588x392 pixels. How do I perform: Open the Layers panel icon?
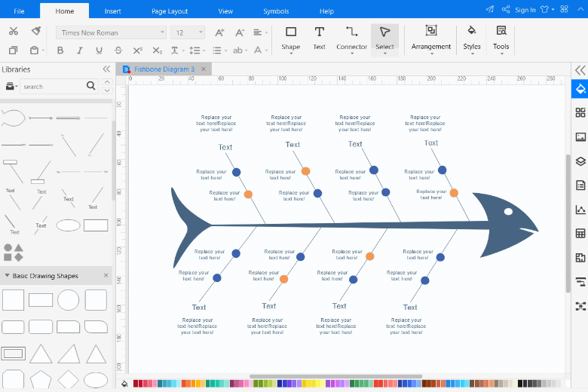coord(580,161)
